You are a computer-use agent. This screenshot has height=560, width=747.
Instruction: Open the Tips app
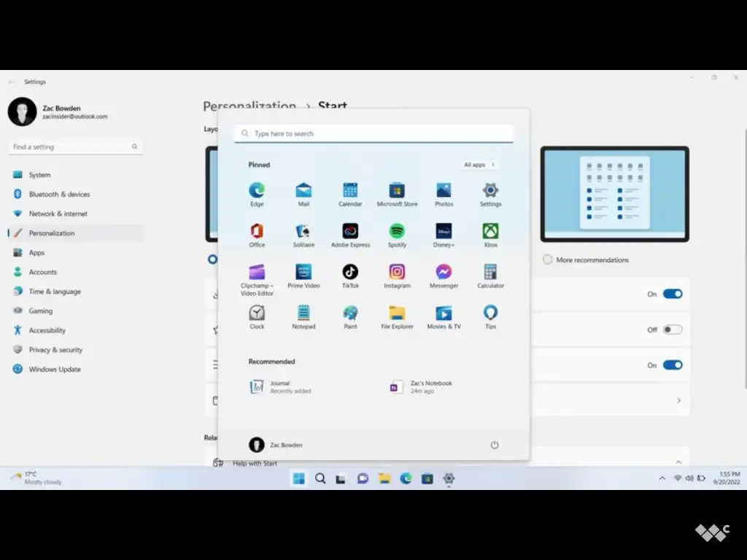coord(490,317)
